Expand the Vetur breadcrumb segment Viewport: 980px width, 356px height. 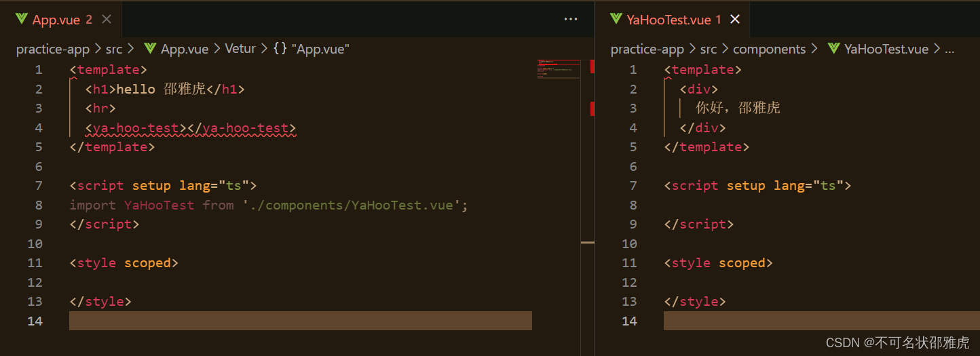(x=240, y=49)
